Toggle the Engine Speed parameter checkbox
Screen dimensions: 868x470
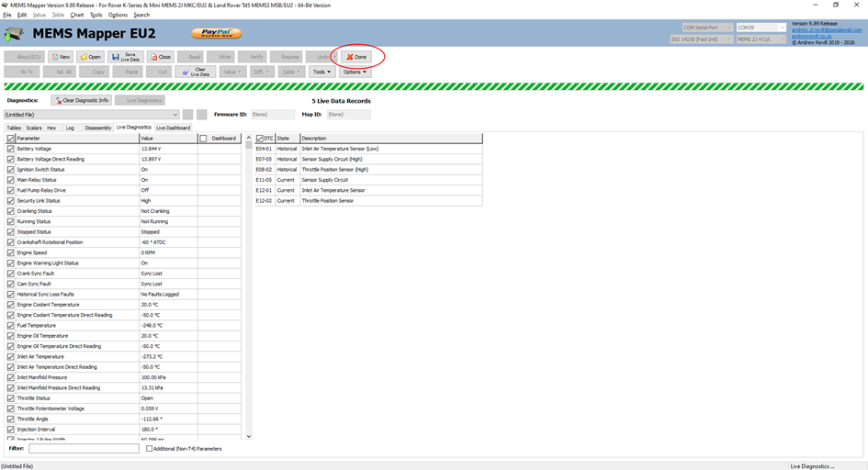pyautogui.click(x=11, y=252)
